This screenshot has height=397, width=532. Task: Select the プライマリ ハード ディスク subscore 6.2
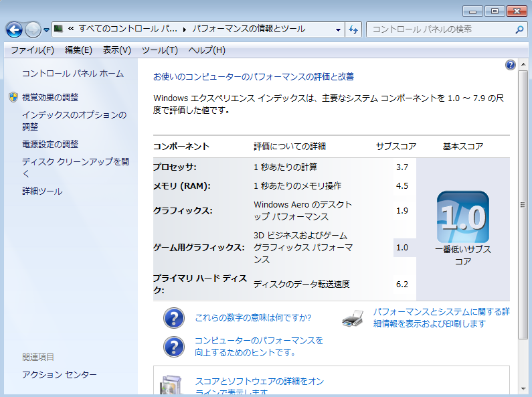click(x=402, y=285)
